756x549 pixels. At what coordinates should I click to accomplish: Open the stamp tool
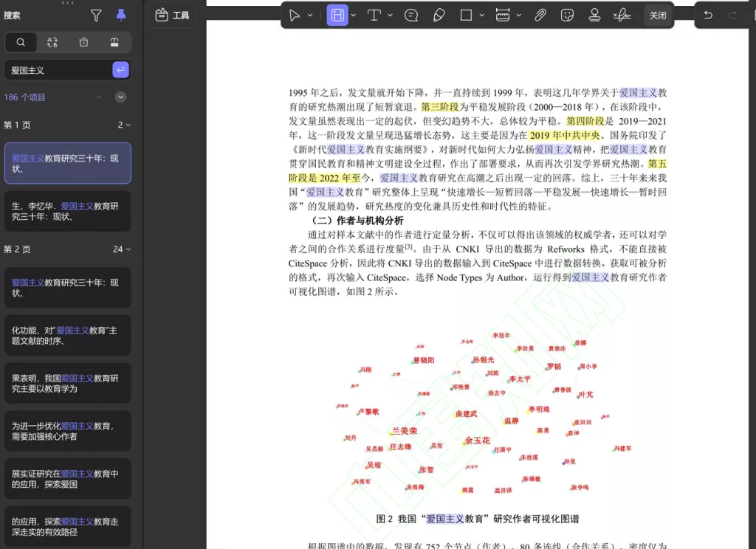click(x=593, y=15)
